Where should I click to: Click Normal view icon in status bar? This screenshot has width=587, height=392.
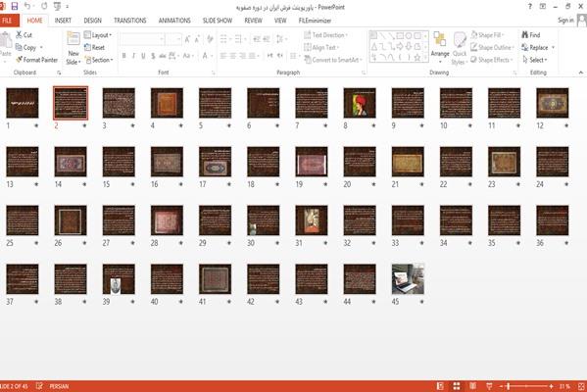click(x=440, y=386)
